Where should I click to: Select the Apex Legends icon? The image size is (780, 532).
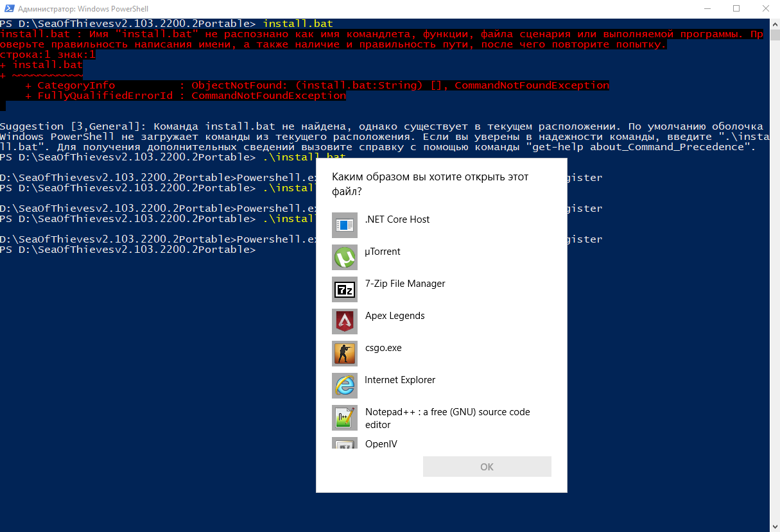[x=345, y=322]
